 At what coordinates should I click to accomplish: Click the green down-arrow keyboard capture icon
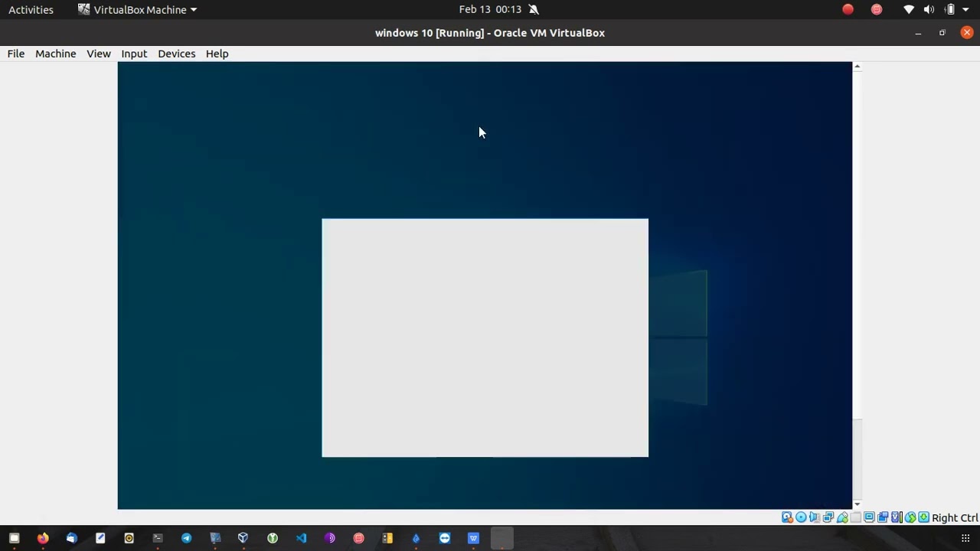[923, 517]
